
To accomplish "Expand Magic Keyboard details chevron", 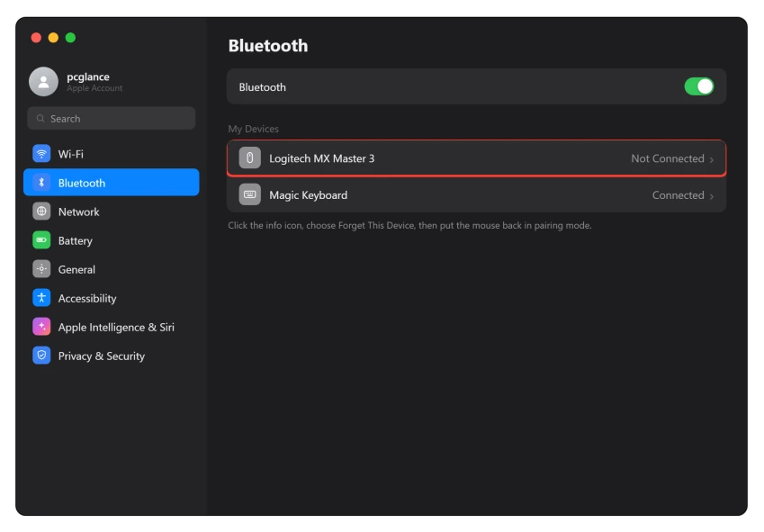I will [712, 196].
